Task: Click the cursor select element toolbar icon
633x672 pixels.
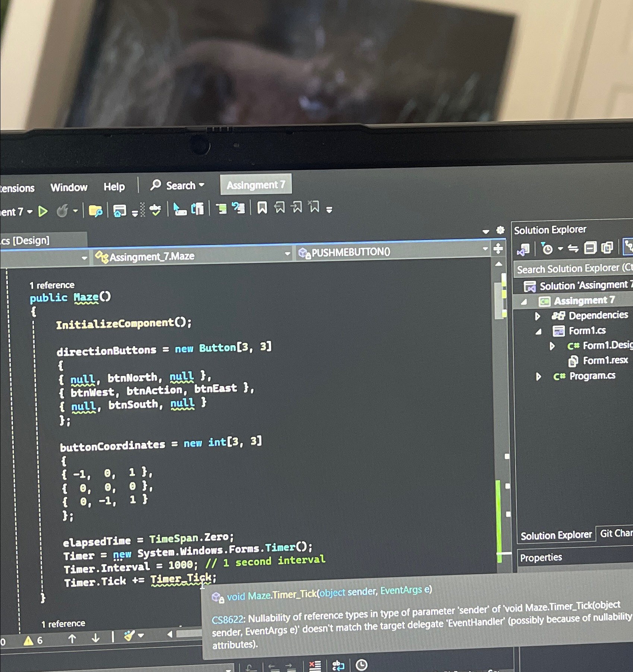Action: coord(180,209)
